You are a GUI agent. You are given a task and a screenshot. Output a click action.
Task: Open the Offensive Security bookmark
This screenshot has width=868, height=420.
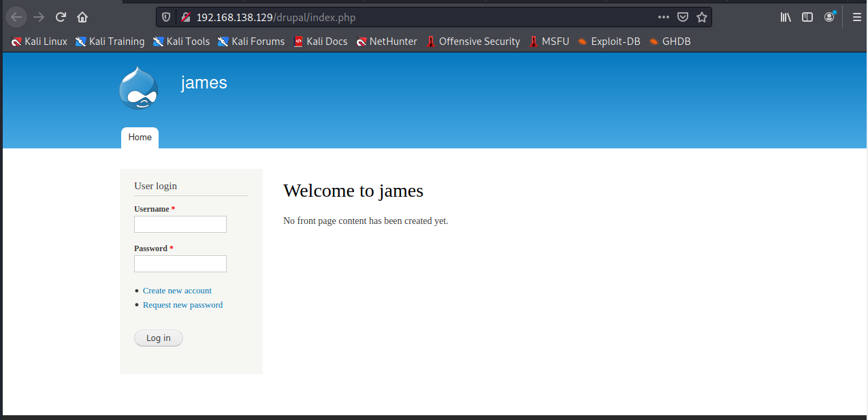(473, 42)
